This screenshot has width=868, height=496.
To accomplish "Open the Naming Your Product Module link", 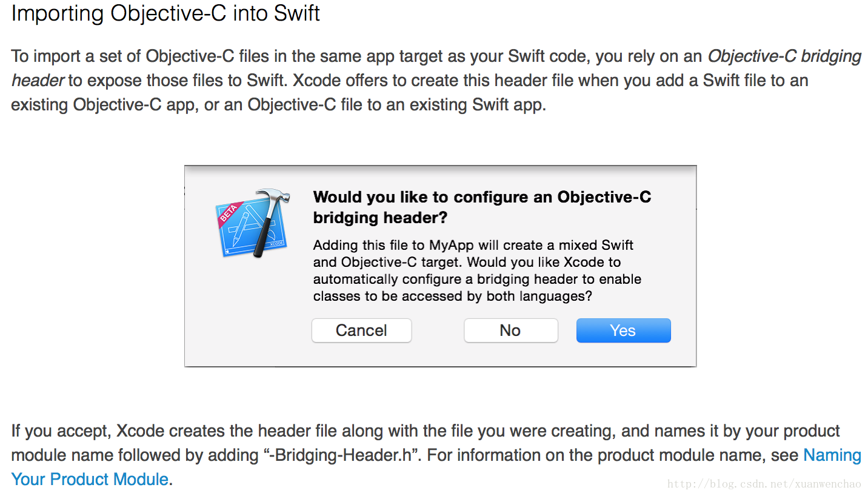I will tap(436, 467).
